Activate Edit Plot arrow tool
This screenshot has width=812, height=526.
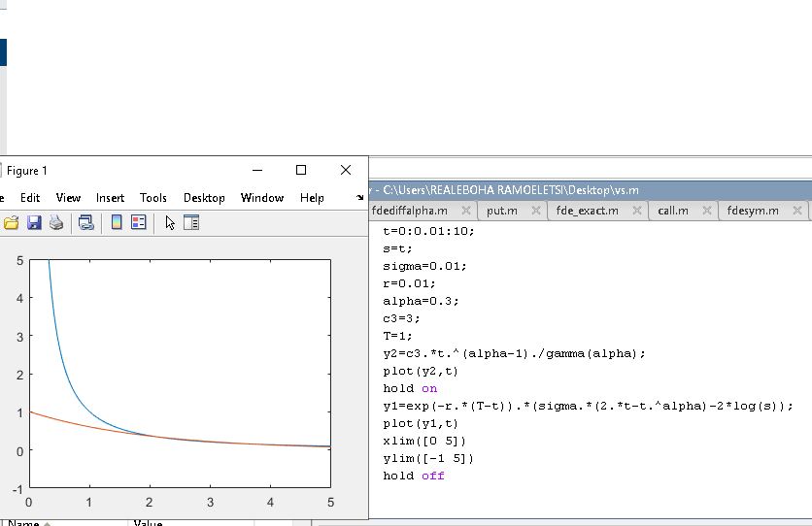[x=170, y=223]
